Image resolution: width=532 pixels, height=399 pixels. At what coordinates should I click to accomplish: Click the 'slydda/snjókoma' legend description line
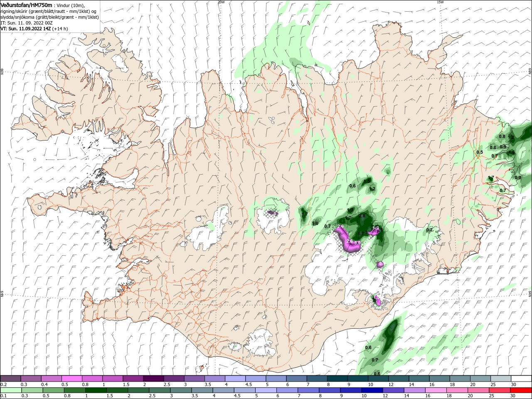49,17
